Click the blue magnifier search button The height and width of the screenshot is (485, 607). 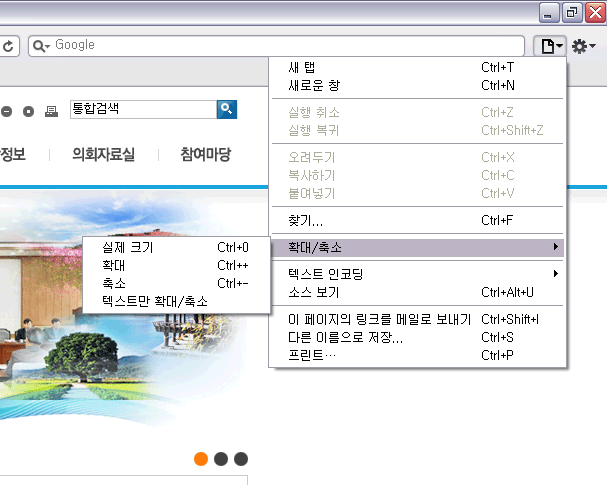coord(227,110)
